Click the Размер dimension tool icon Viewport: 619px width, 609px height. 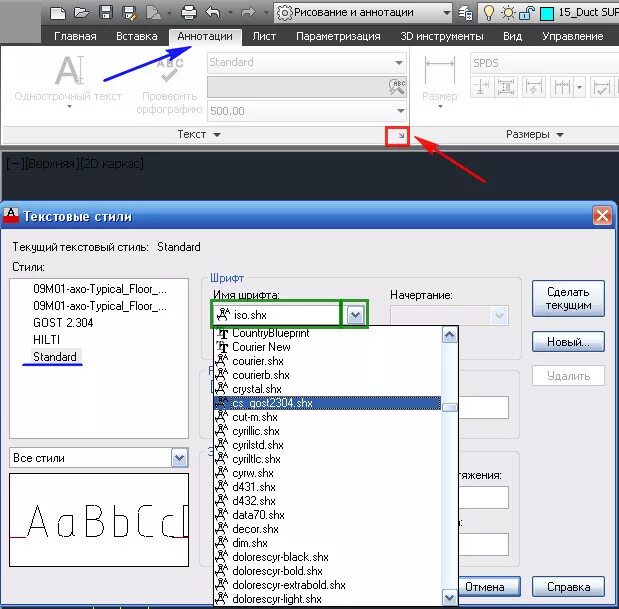click(439, 70)
